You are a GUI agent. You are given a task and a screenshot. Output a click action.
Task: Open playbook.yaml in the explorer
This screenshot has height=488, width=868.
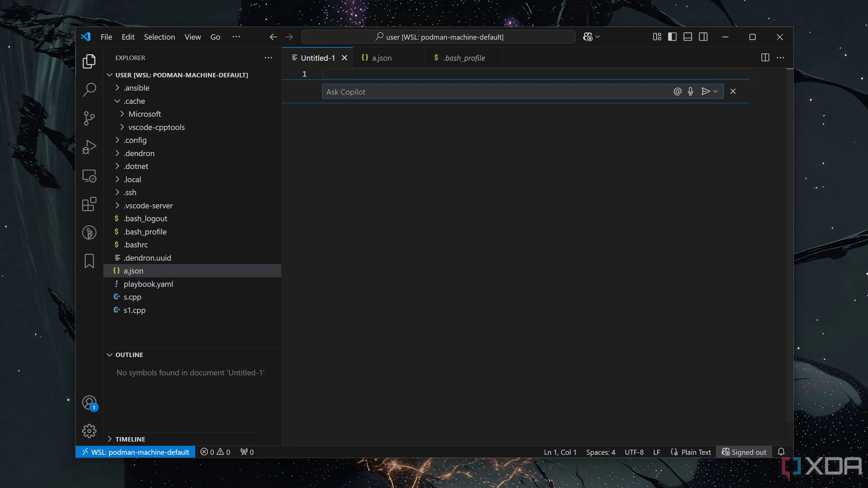point(192,284)
